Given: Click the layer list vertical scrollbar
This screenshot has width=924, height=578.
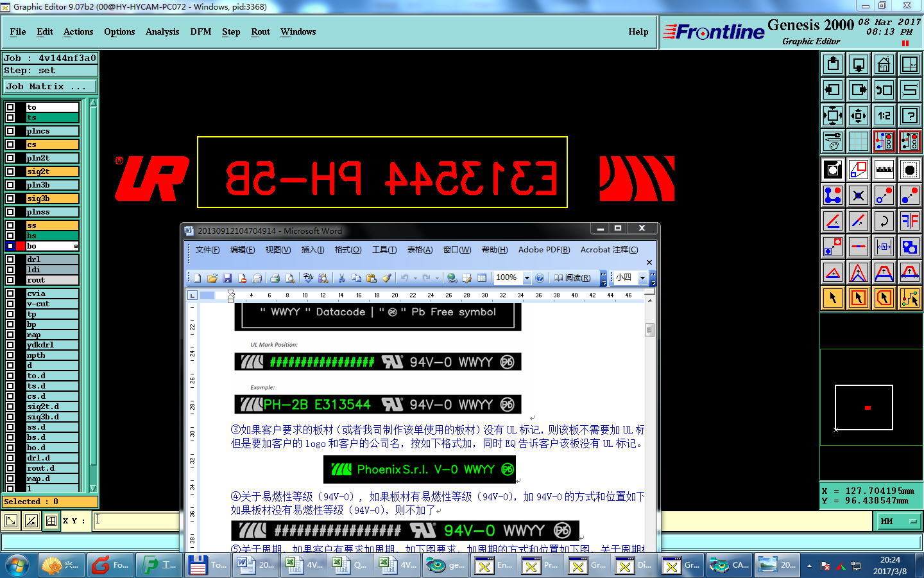Looking at the screenshot, I should pos(94,295).
